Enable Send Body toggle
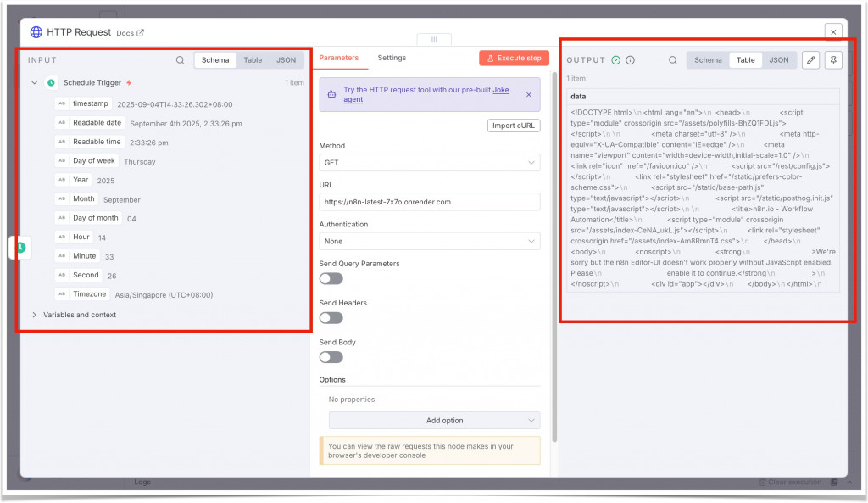 331,357
